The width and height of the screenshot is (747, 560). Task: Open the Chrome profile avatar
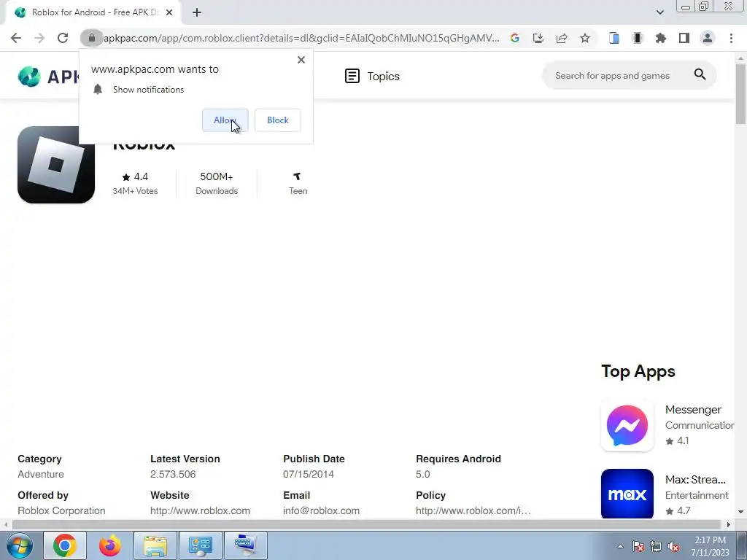click(x=708, y=38)
